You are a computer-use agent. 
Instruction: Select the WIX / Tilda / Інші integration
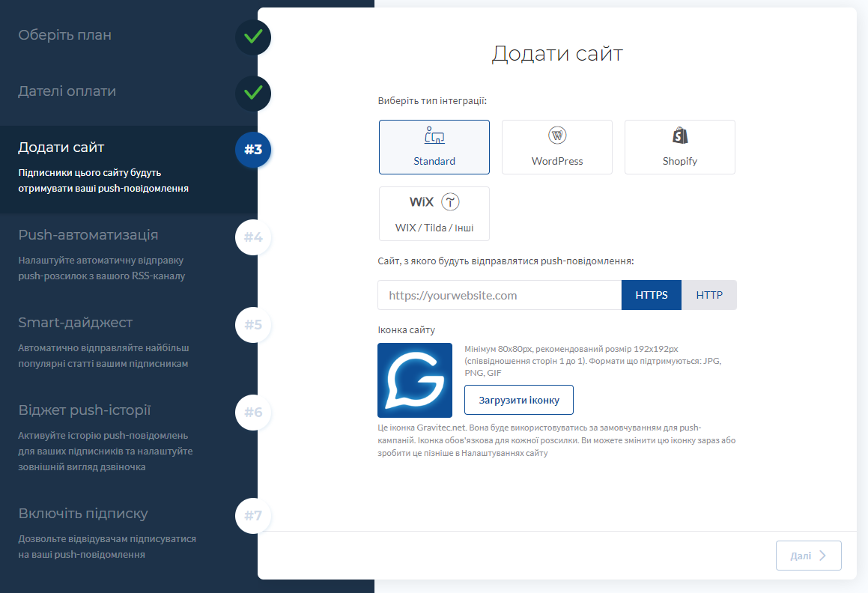tap(434, 213)
